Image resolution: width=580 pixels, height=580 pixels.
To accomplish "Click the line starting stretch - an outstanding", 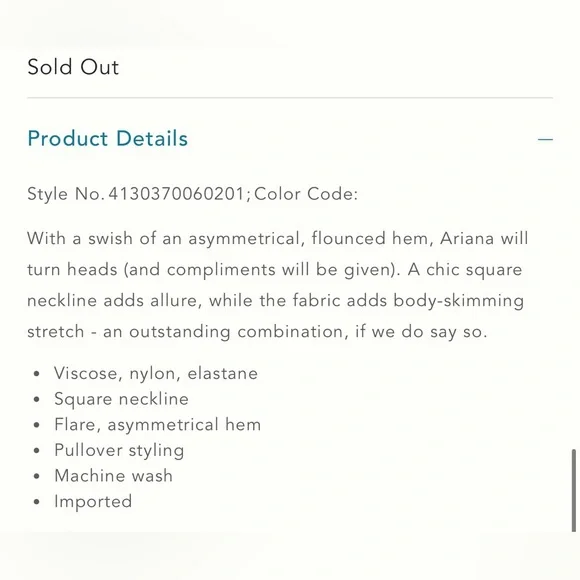I will click(x=257, y=331).
